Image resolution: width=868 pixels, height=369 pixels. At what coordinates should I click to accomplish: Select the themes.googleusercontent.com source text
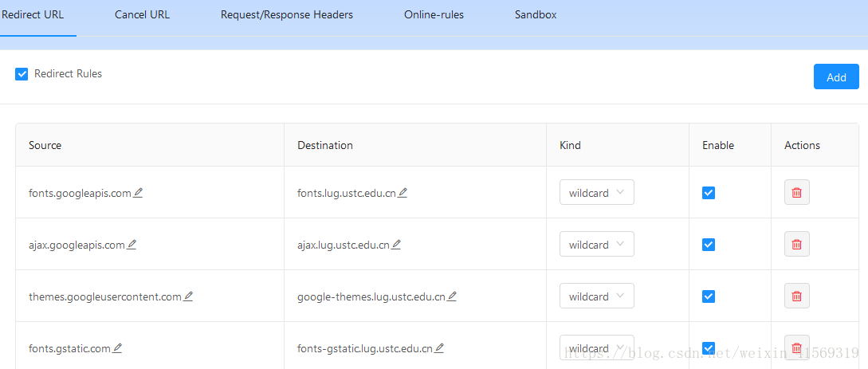[x=105, y=297]
